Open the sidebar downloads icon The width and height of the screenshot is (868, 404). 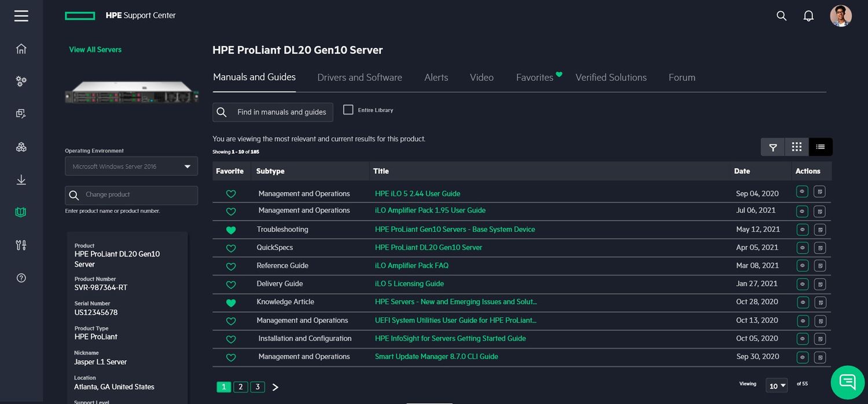(21, 180)
